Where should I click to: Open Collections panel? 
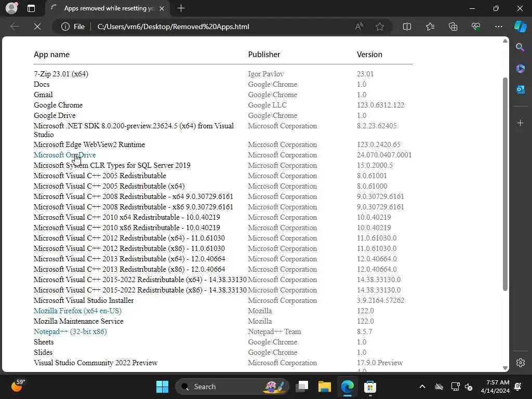pos(453,26)
